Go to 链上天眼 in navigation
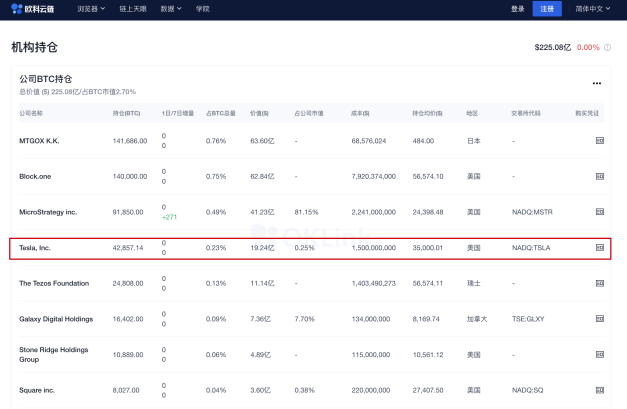The width and height of the screenshot is (627, 409). pyautogui.click(x=133, y=8)
